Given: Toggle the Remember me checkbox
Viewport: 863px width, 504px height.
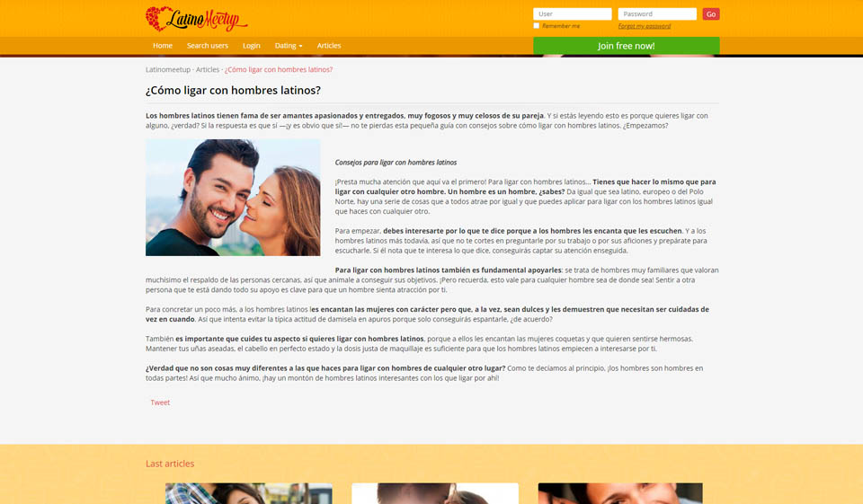Looking at the screenshot, I should (537, 26).
